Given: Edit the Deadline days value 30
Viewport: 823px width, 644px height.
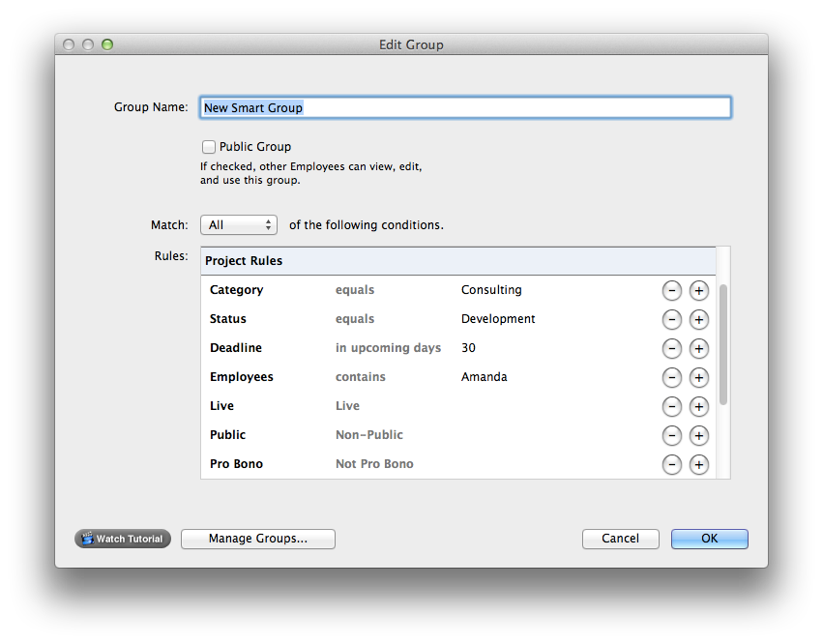Looking at the screenshot, I should click(468, 348).
